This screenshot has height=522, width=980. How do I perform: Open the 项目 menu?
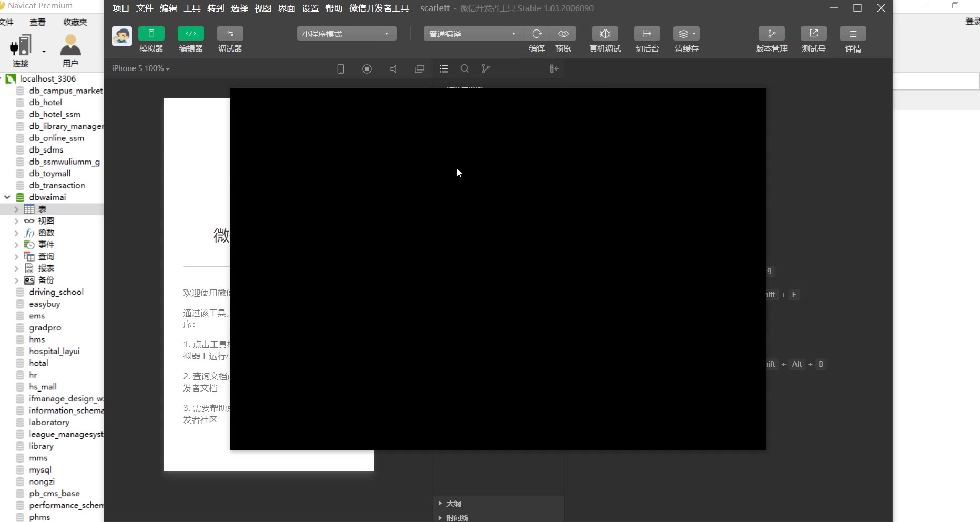[121, 8]
